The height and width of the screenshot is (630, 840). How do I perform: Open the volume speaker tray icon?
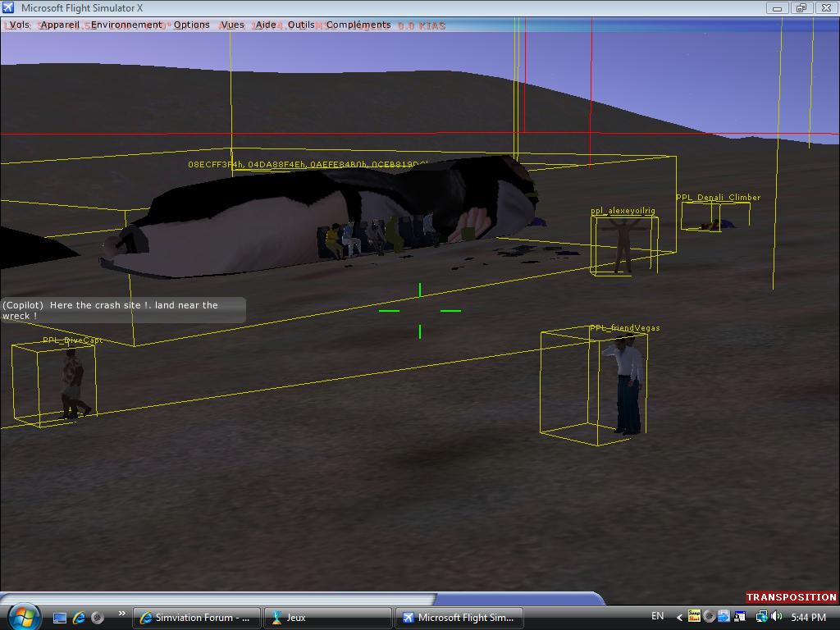point(776,617)
